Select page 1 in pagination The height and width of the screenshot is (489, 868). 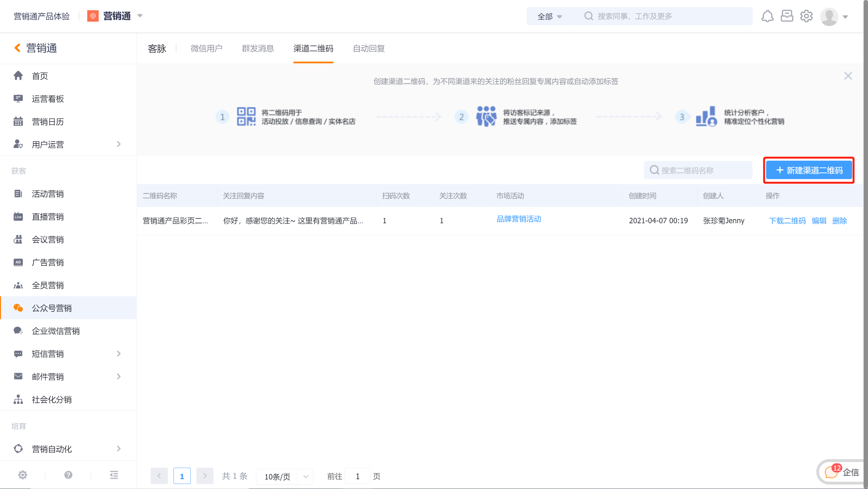pos(182,476)
